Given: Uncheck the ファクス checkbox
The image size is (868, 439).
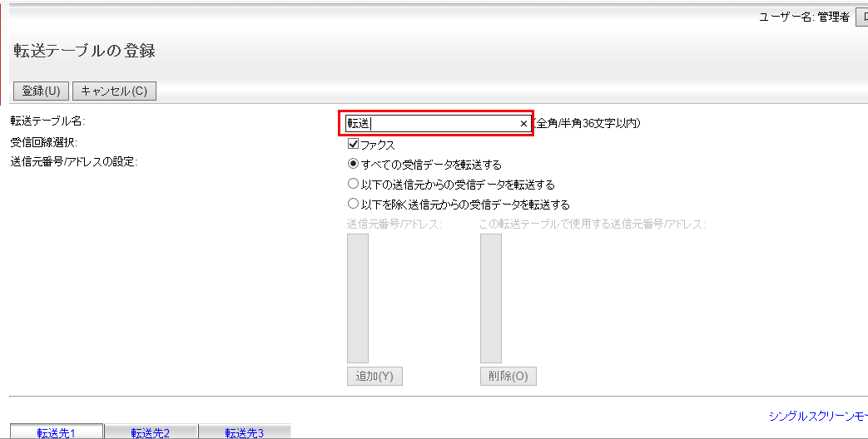Looking at the screenshot, I should [353, 144].
